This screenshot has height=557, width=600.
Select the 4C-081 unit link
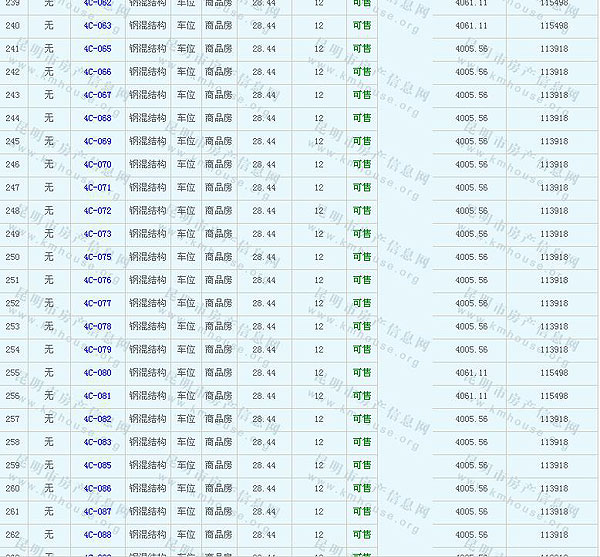point(97,396)
